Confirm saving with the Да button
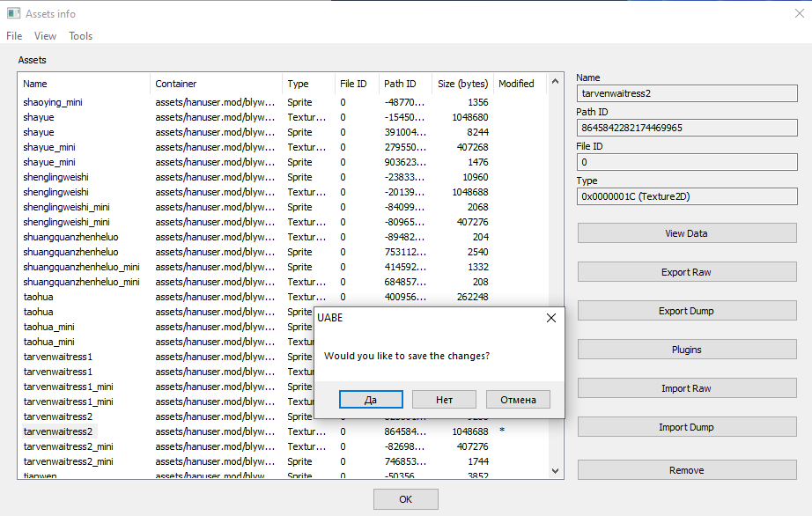The width and height of the screenshot is (812, 516). click(x=371, y=400)
